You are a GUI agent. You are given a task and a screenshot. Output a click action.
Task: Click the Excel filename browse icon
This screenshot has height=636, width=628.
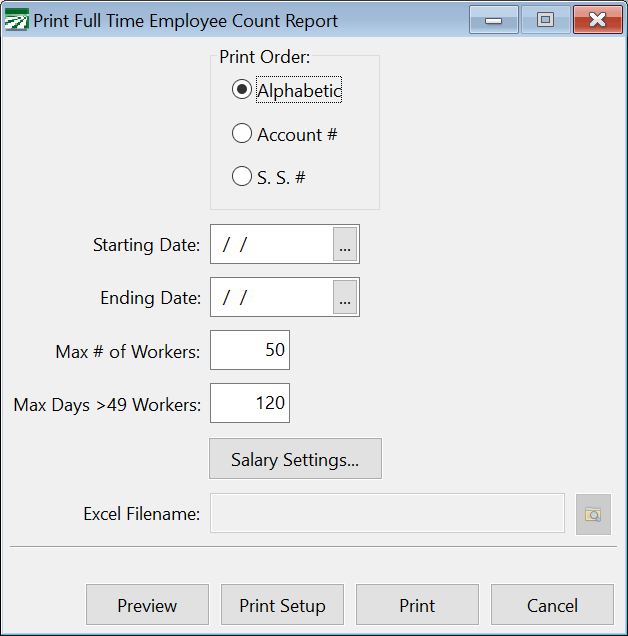click(x=593, y=514)
